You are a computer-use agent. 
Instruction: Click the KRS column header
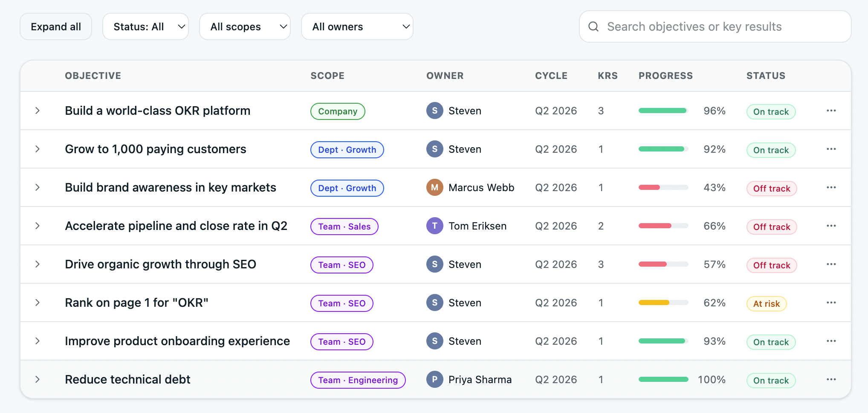(x=608, y=76)
